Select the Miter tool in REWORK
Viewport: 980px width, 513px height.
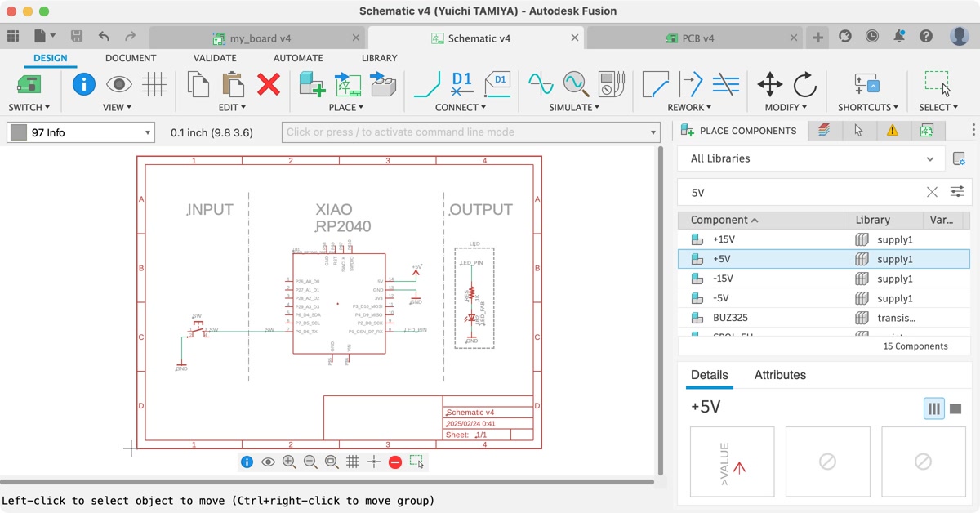[x=656, y=84]
